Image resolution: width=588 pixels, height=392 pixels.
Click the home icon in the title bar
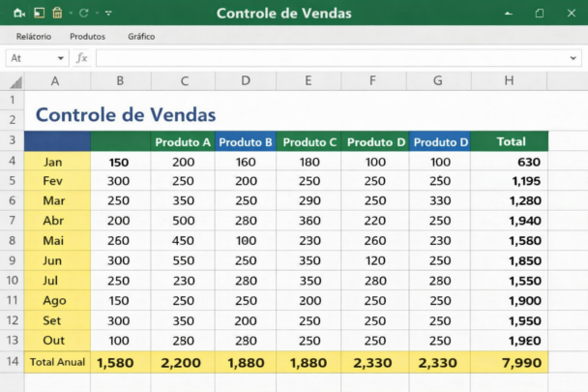20,14
